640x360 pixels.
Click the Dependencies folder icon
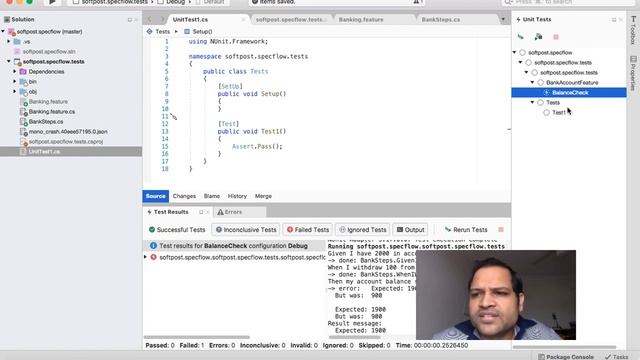click(23, 72)
